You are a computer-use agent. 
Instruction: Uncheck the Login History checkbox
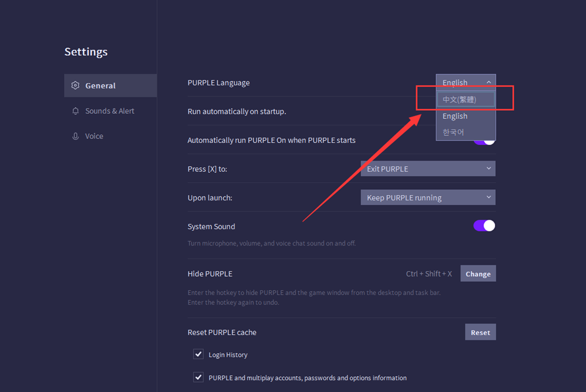pyautogui.click(x=199, y=354)
